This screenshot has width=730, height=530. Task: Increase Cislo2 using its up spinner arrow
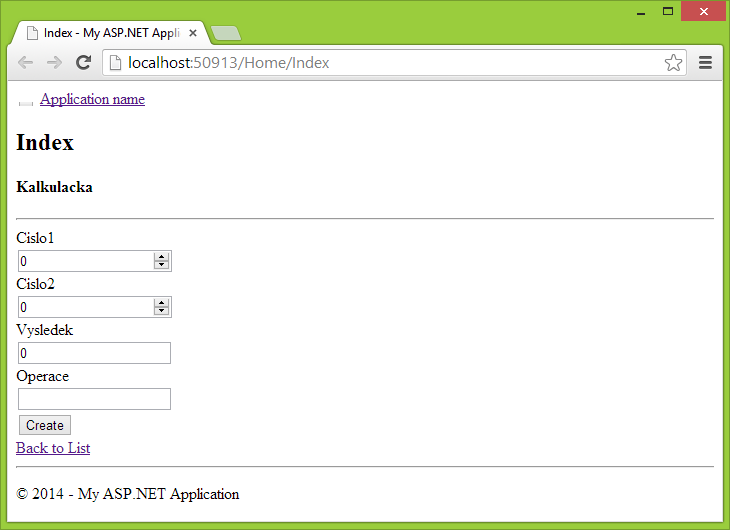[x=162, y=303]
